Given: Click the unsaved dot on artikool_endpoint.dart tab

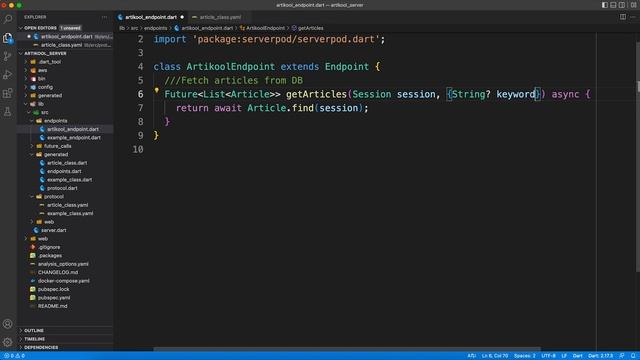Looking at the screenshot, I should pyautogui.click(x=182, y=17).
